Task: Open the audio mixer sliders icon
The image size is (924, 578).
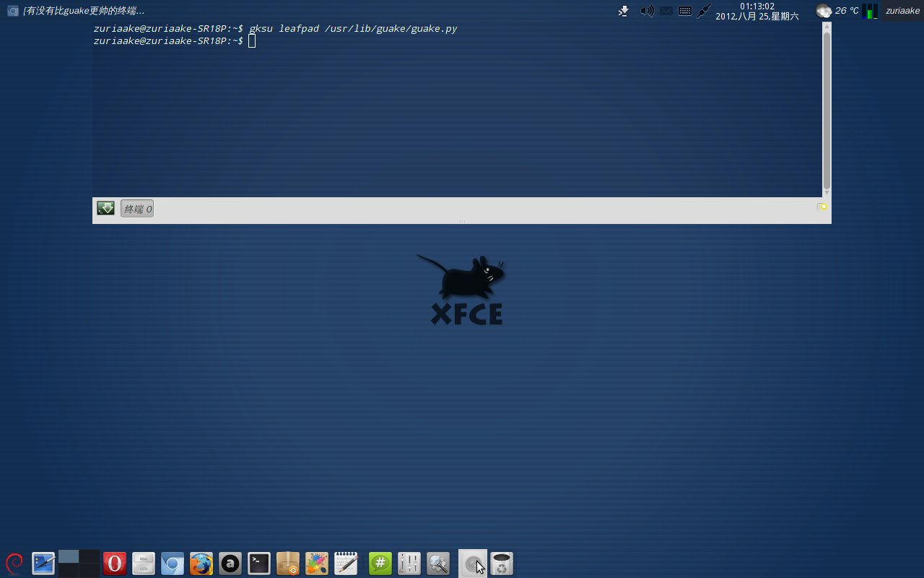Action: coord(409,563)
